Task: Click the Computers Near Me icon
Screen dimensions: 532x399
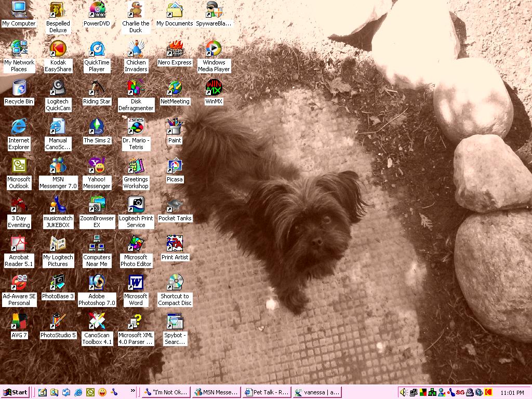Action: [97, 252]
